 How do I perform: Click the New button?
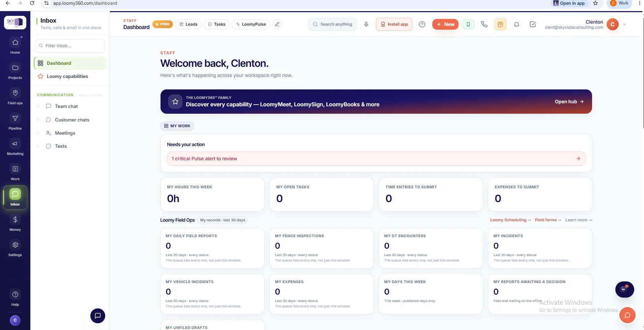click(x=445, y=24)
